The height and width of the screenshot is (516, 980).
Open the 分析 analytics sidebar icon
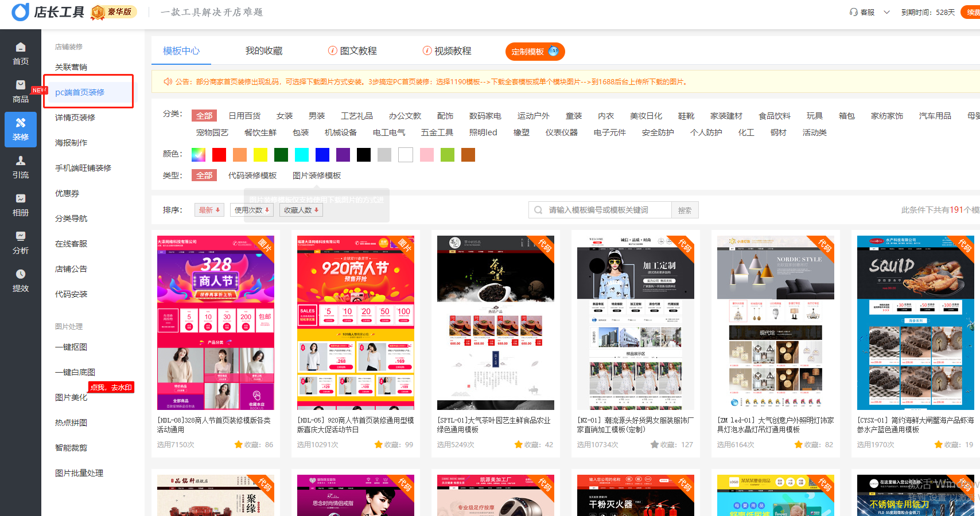click(21, 243)
